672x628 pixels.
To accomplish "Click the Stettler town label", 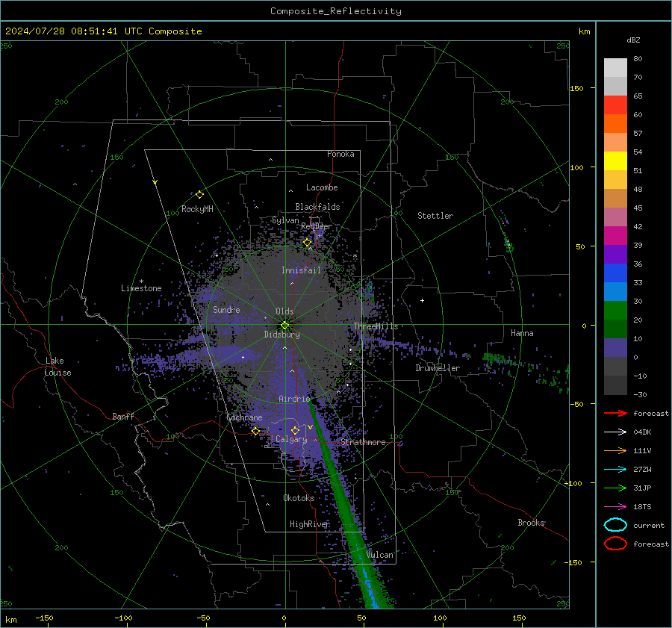I will (x=435, y=216).
